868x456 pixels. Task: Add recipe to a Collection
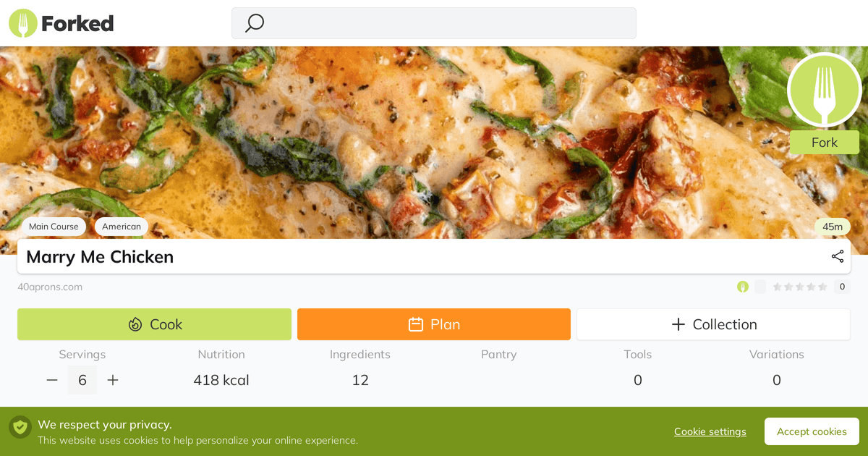click(713, 324)
